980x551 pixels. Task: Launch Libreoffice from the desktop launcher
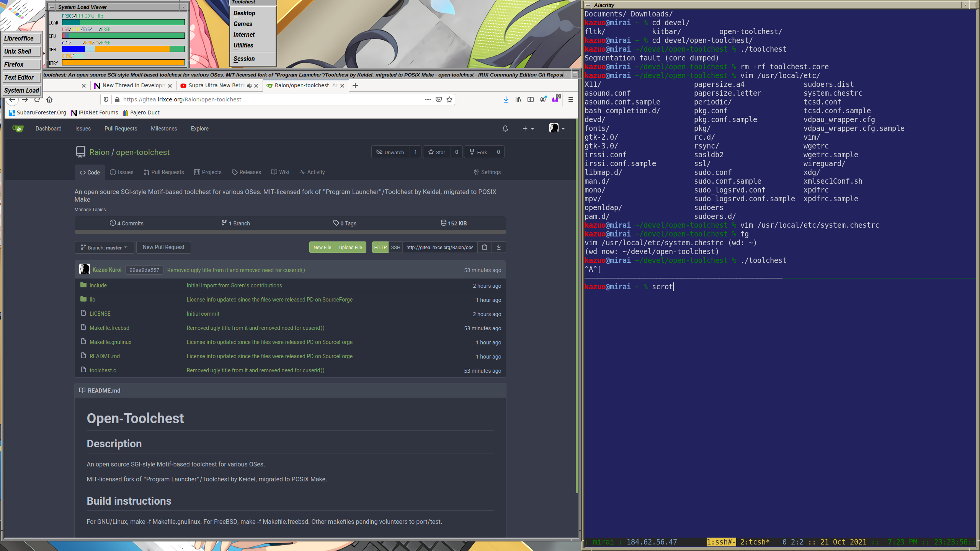click(22, 38)
